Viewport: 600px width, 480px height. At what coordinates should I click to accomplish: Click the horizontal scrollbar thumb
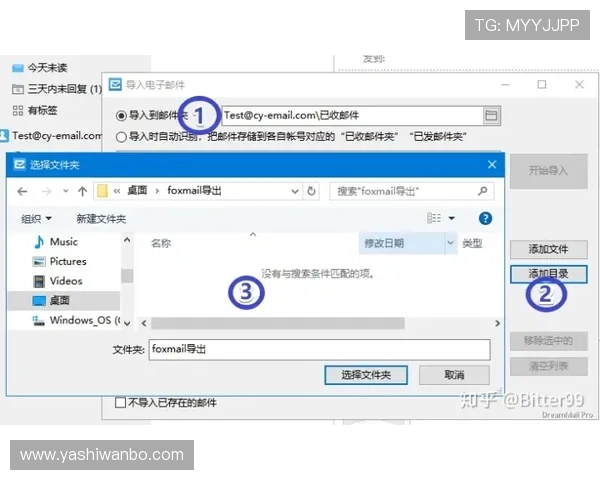[278, 323]
